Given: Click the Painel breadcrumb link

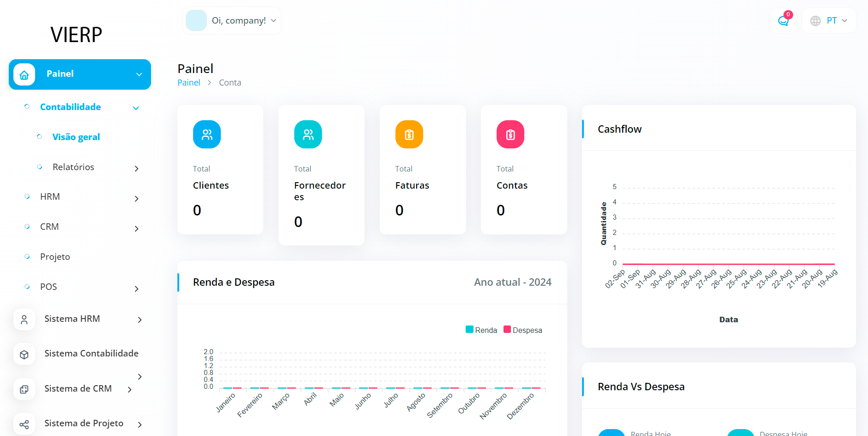Looking at the screenshot, I should coord(189,83).
